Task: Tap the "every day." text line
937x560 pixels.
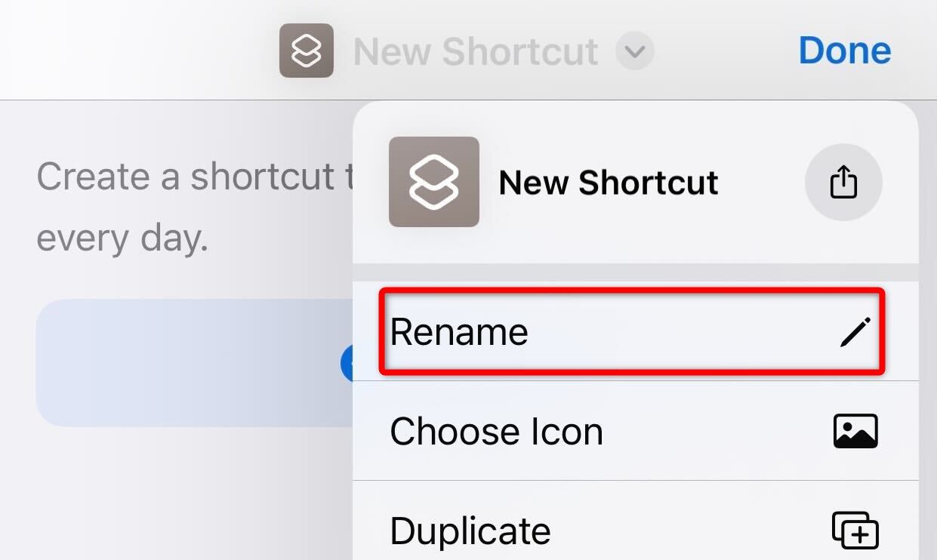Action: [x=122, y=239]
